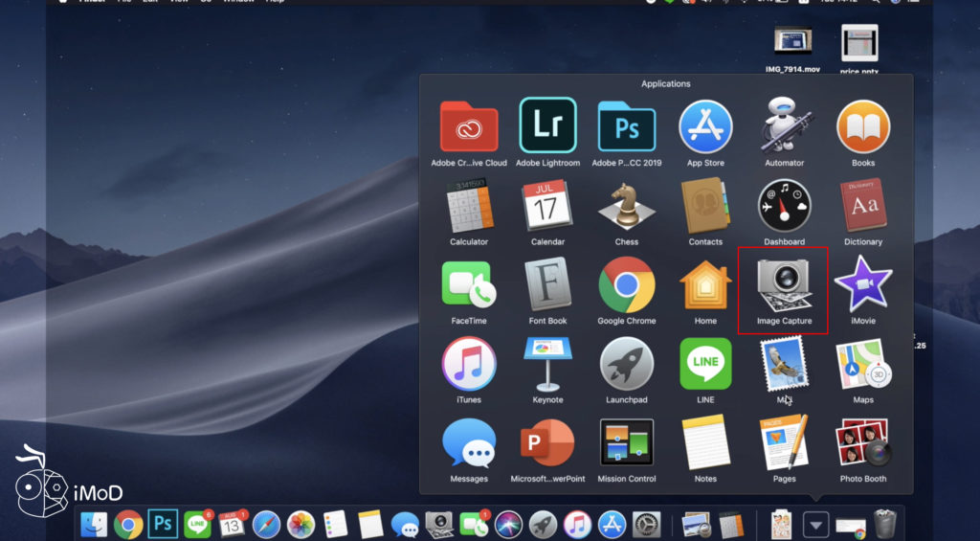Viewport: 980px width, 541px height.
Task: Launch Keynote
Action: point(547,364)
